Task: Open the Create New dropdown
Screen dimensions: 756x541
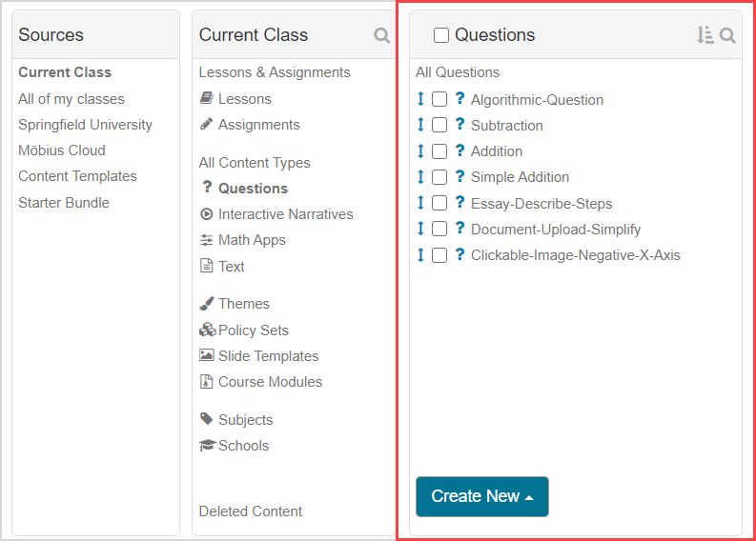Action: [481, 496]
